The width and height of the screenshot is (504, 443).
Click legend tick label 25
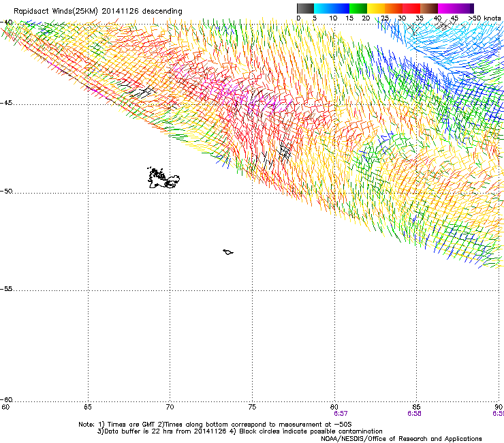point(385,18)
